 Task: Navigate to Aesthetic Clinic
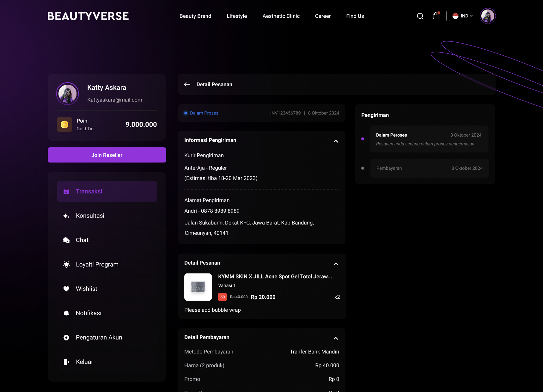(281, 16)
